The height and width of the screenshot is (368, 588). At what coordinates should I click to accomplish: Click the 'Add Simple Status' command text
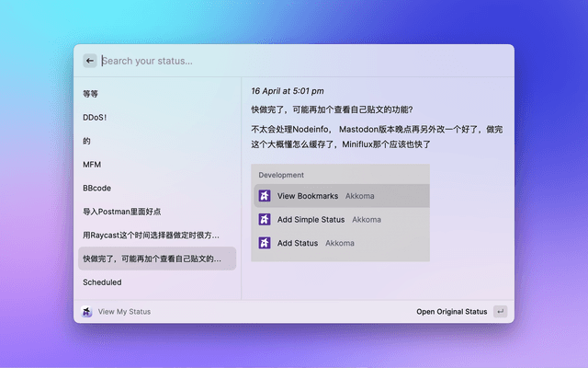[x=311, y=220]
